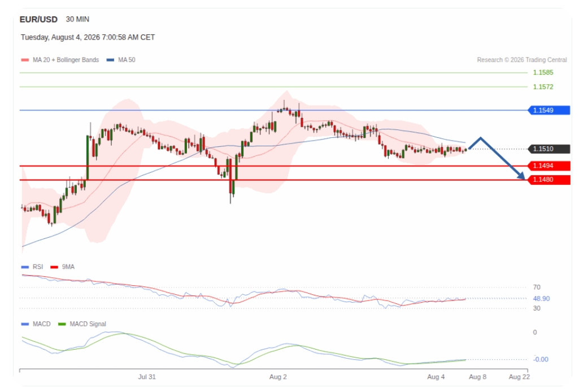Screen dimensions: 579x392
Task: Click the RSI legend color swatch
Action: click(25, 267)
